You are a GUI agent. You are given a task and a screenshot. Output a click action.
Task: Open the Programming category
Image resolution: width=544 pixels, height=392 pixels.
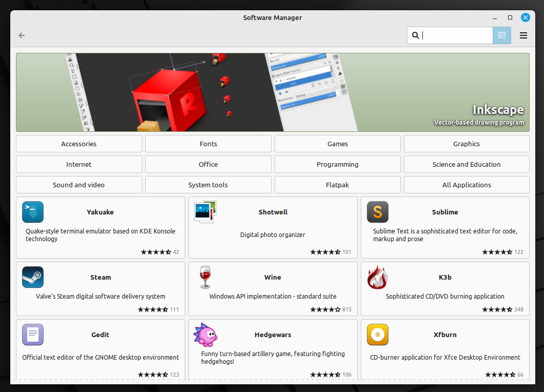pos(338,164)
